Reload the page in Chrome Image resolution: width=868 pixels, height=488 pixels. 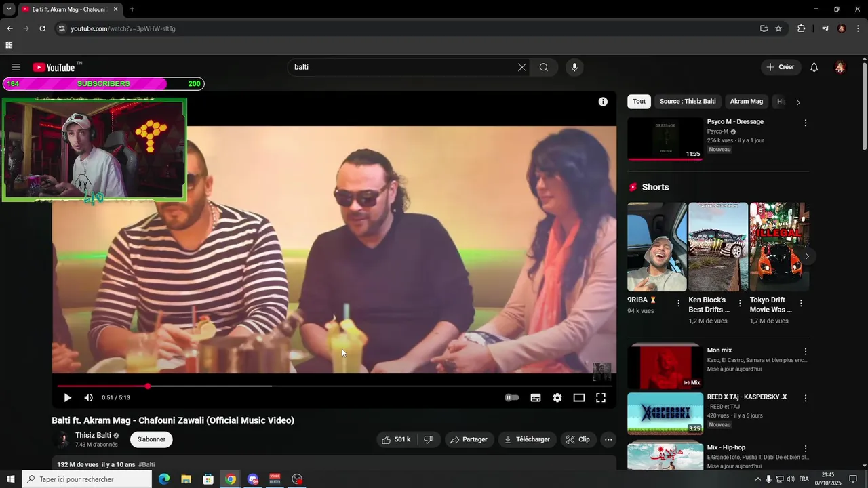tap(42, 28)
